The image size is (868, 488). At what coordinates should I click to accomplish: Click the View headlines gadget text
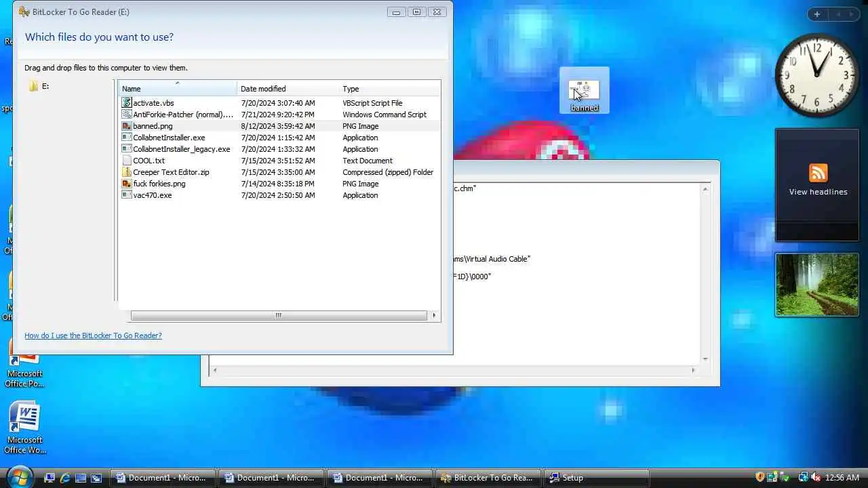pyautogui.click(x=818, y=192)
